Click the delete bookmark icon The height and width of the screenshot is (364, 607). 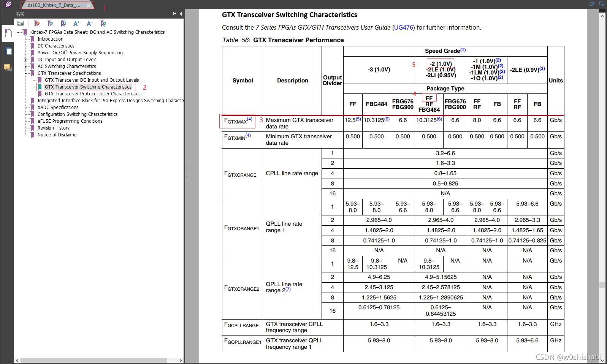pos(37,24)
